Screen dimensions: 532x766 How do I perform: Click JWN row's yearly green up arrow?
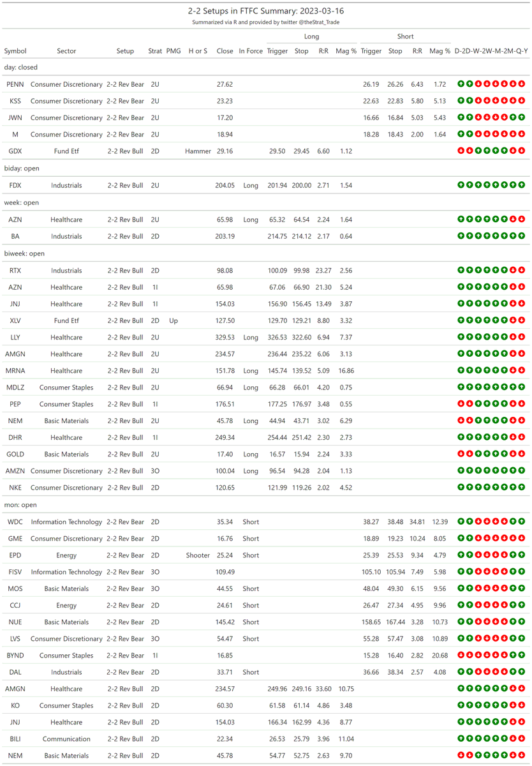[522, 117]
